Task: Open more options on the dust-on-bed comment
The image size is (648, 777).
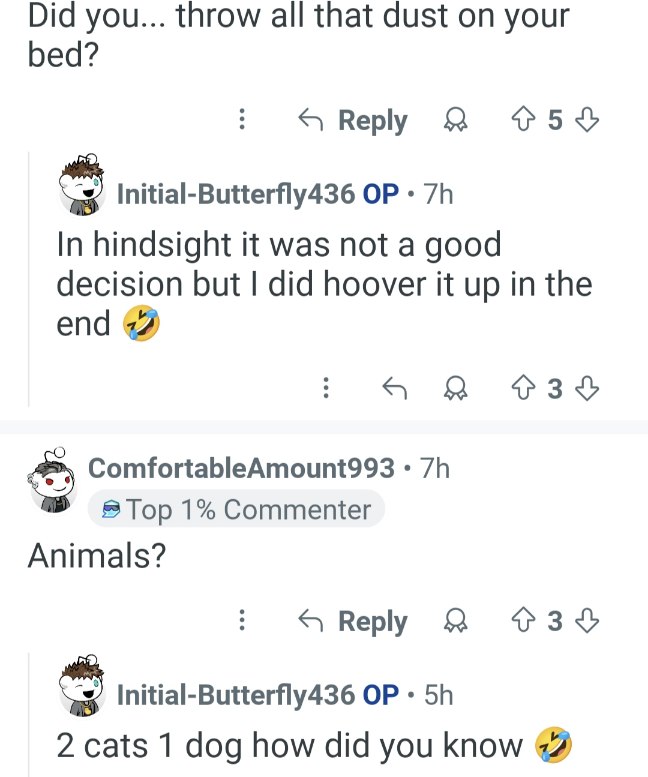Action: (241, 121)
